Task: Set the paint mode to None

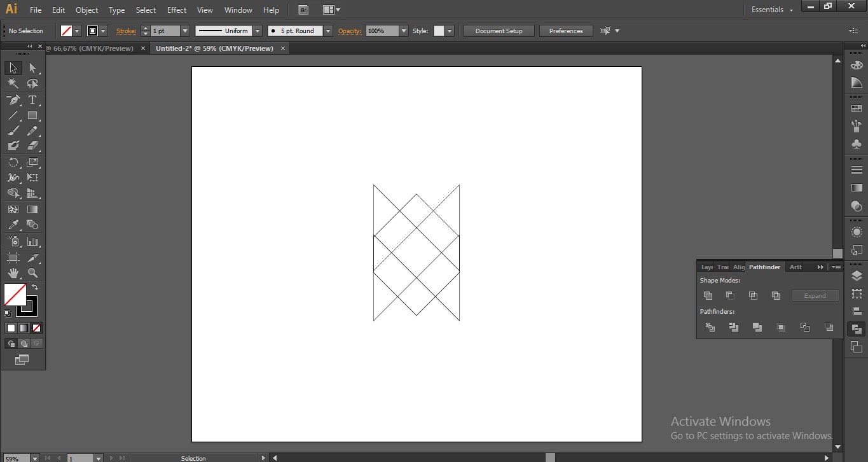Action: pos(36,328)
